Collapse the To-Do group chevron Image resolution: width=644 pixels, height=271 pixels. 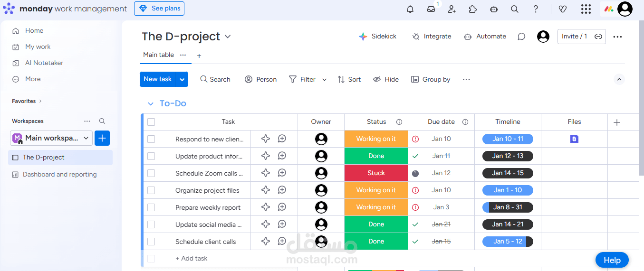click(151, 104)
